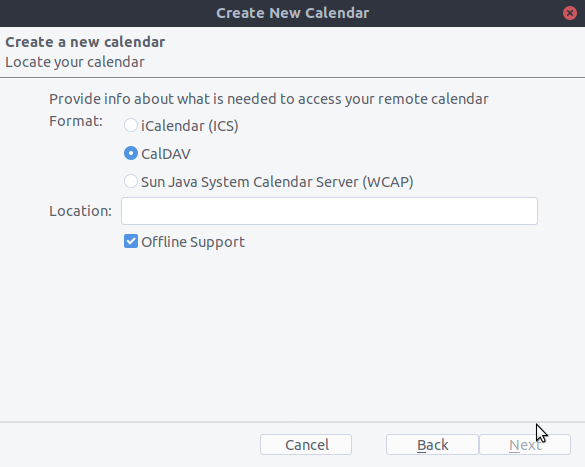Click the iCalendar (ICS) label text
The height and width of the screenshot is (467, 585).
190,126
